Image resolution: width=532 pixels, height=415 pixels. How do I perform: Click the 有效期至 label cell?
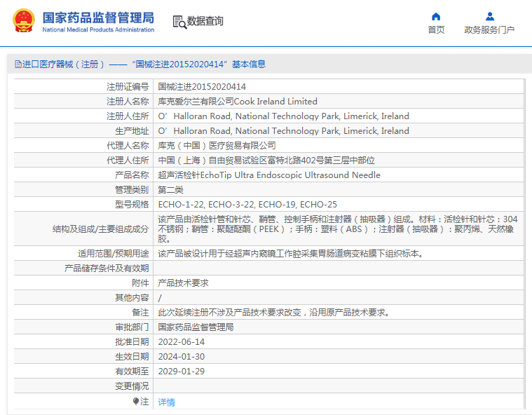83,372
